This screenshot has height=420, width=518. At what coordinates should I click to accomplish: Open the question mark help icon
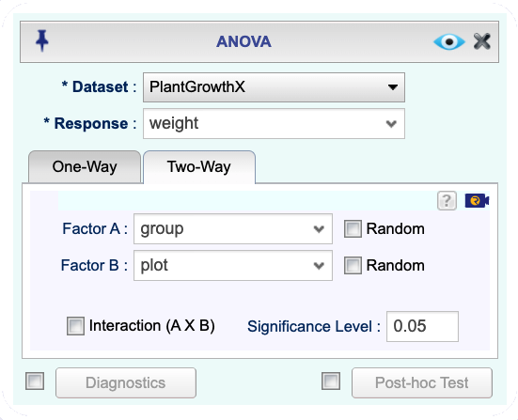tap(447, 200)
